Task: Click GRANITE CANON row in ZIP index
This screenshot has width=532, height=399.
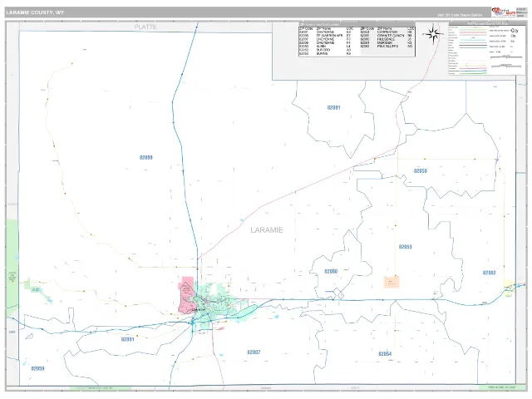Action: coord(387,35)
